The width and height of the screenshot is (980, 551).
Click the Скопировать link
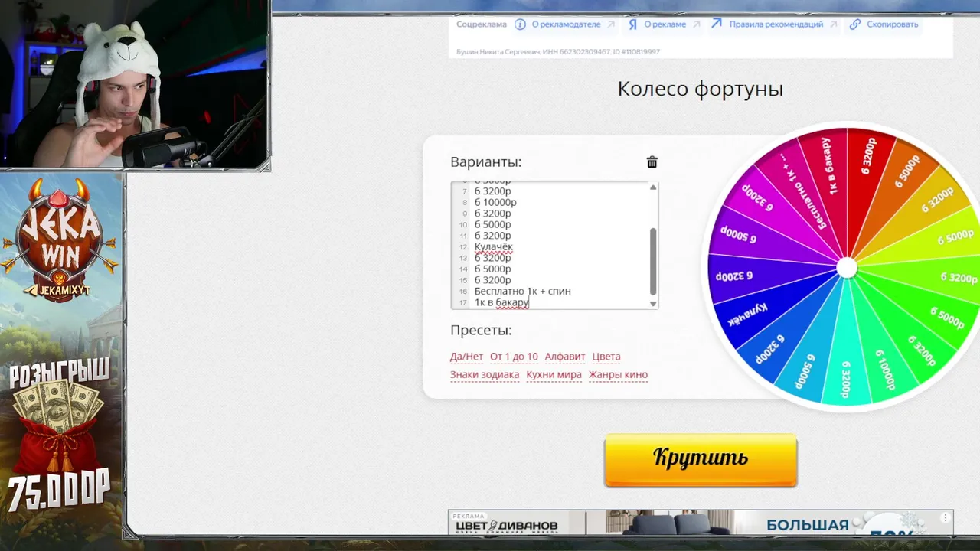[x=892, y=24]
